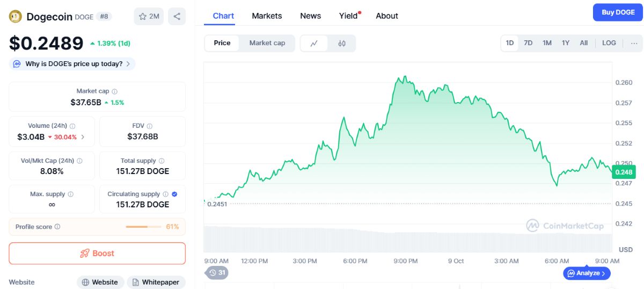Open the Market cap info tooltip icon

coord(114,91)
